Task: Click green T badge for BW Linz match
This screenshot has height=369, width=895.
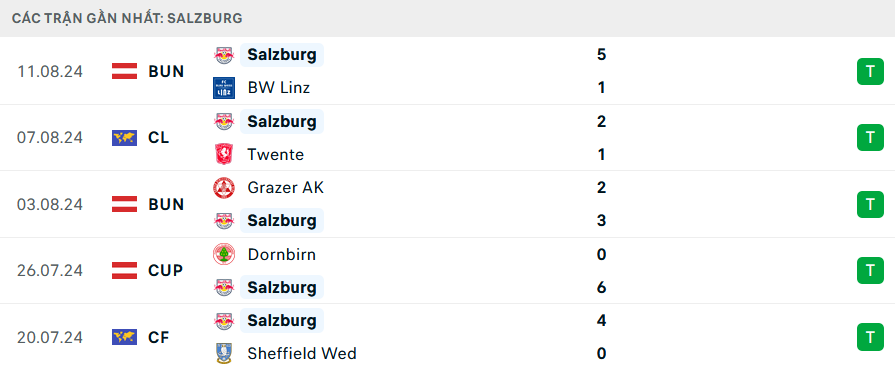Action: (870, 71)
